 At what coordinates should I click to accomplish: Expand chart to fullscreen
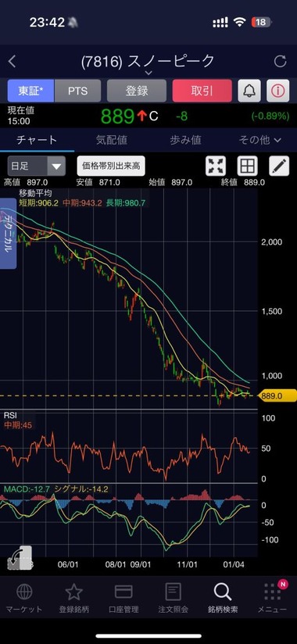[x=216, y=166]
